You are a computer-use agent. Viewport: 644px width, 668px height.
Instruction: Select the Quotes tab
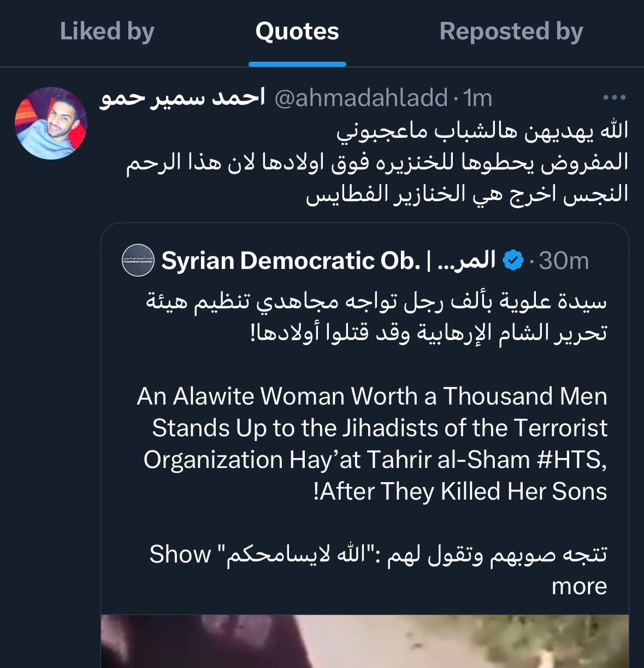coord(297,32)
